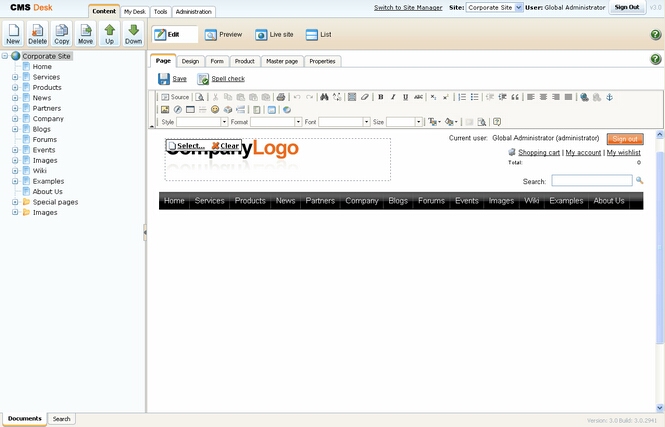The height and width of the screenshot is (427, 665).
Task: Click in the Search text field
Action: [591, 181]
